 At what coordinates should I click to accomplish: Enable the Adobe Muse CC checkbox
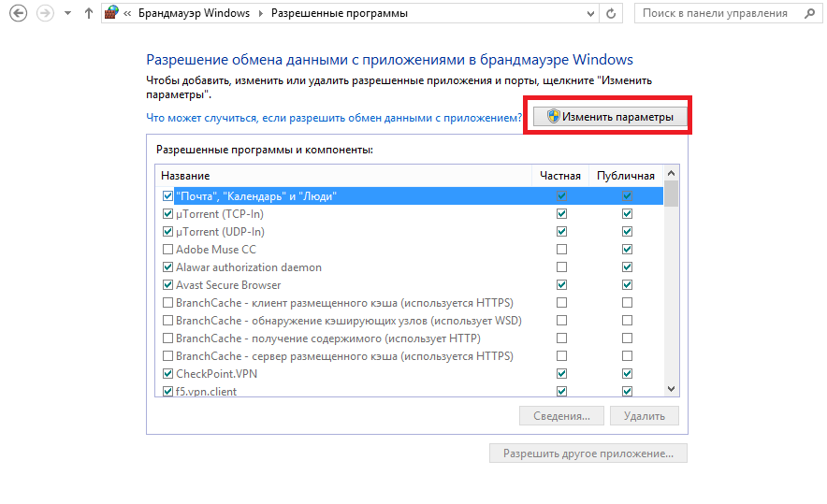(167, 250)
